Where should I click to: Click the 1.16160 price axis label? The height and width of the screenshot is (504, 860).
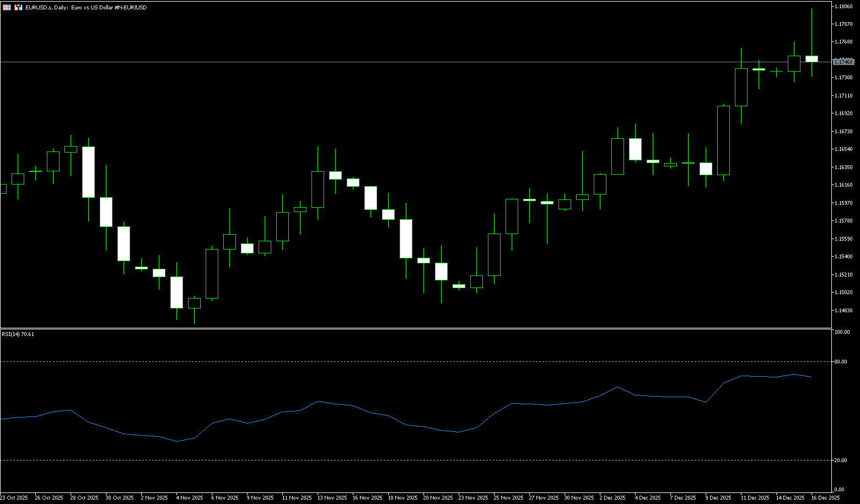[x=844, y=185]
